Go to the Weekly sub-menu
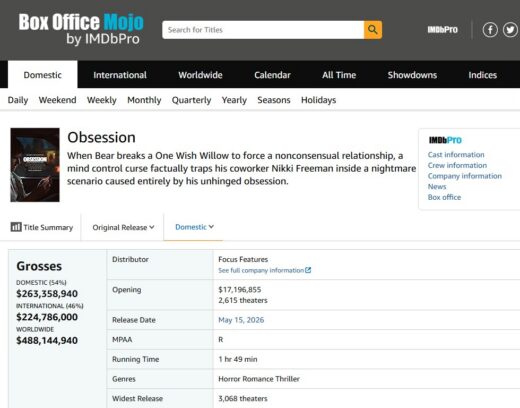Image resolution: width=520 pixels, height=408 pixels. point(102,100)
